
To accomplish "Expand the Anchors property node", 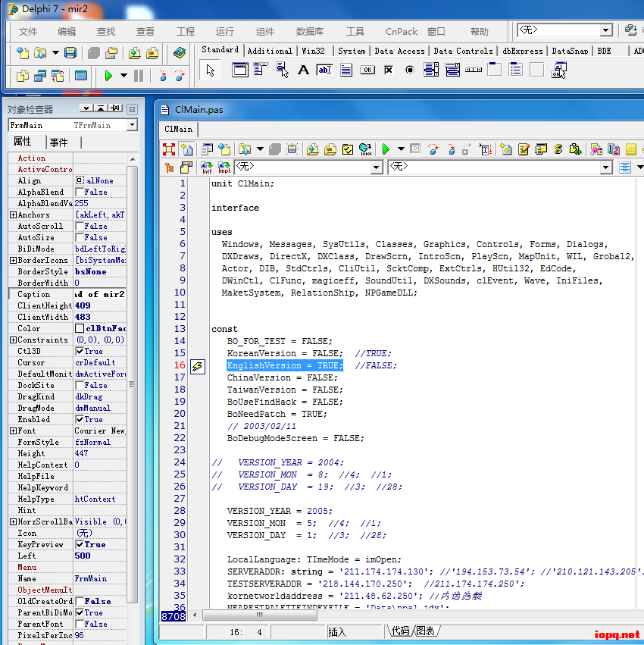I will point(13,215).
